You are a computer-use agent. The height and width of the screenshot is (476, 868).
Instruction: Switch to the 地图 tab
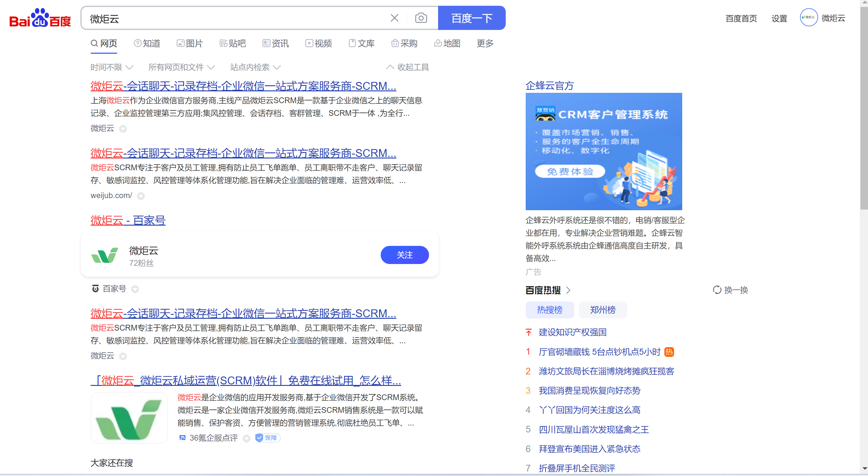pos(447,44)
